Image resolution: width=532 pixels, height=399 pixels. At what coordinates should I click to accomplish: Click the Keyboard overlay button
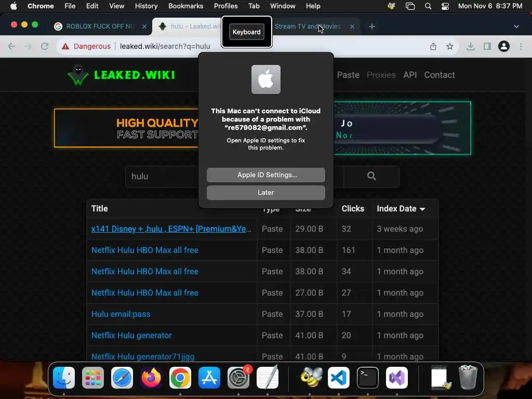[x=247, y=32]
